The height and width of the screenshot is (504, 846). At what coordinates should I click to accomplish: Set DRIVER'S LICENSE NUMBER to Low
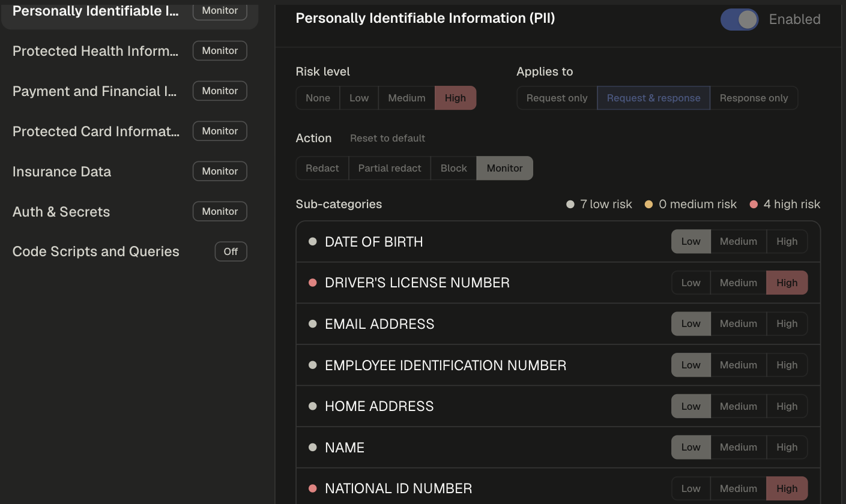[x=690, y=283]
